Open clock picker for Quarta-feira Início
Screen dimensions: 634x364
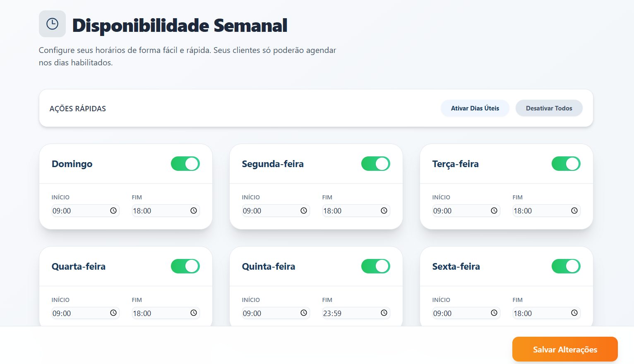pos(113,313)
